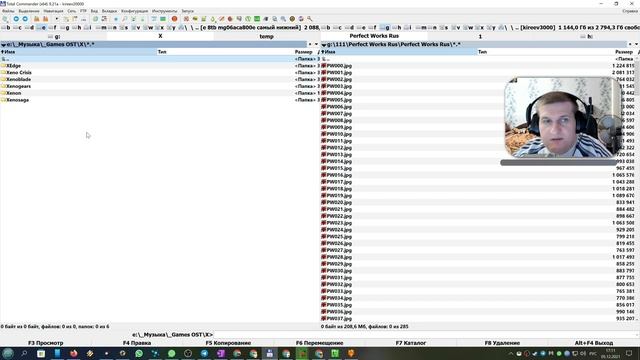This screenshot has height=360, width=640.
Task: Open the notification center in system tray
Action: 629,353
